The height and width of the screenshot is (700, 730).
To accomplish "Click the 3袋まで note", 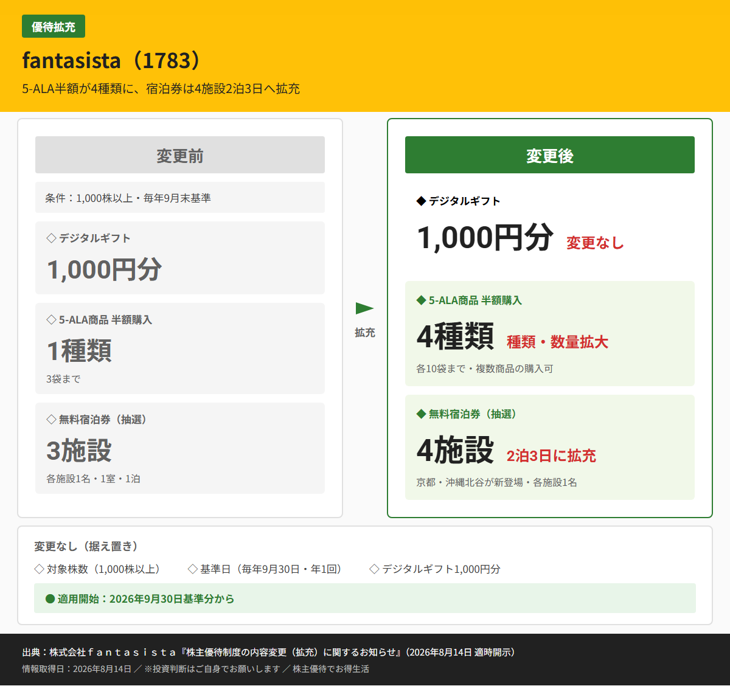I will [63, 379].
